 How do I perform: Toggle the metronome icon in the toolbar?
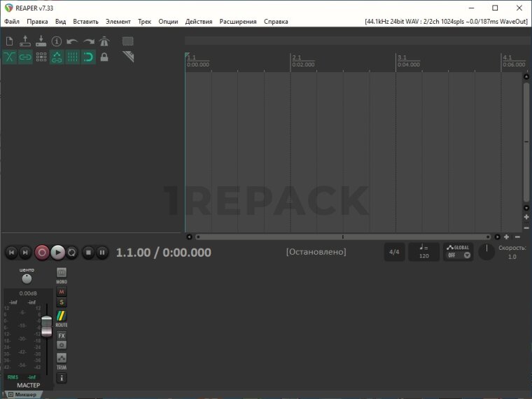coord(104,41)
